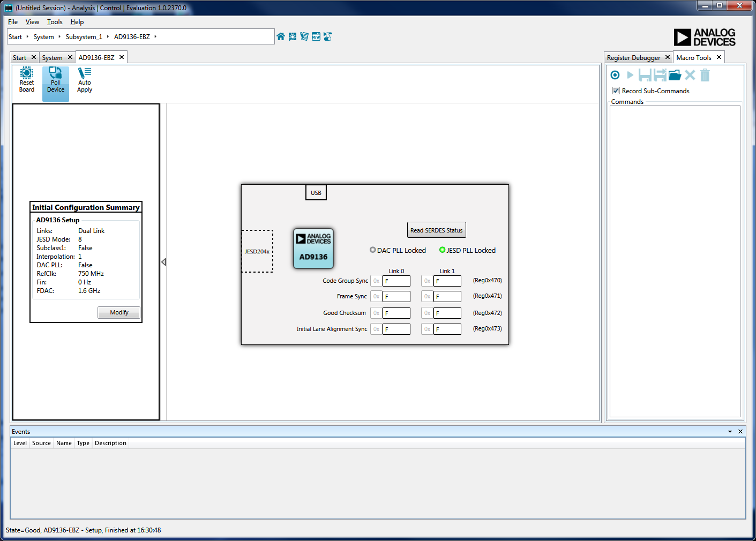756x541 pixels.
Task: Toggle the Poll Device tool
Action: coord(56,80)
